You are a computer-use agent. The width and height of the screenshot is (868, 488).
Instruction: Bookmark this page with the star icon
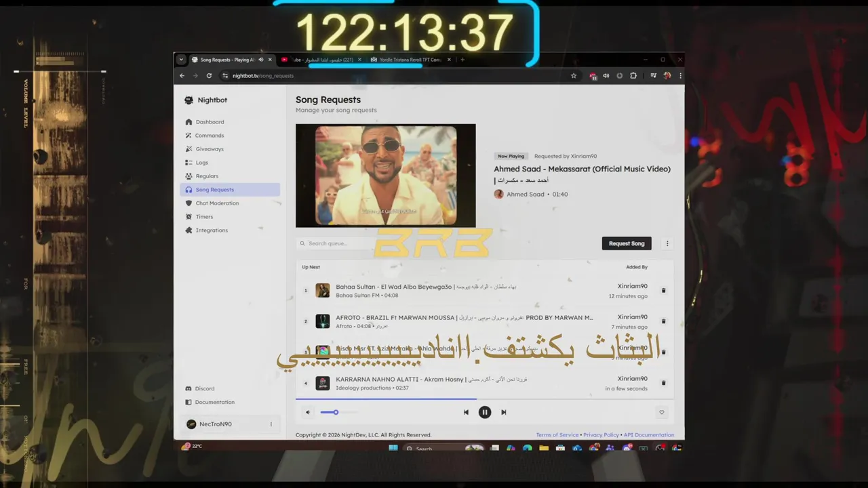click(x=574, y=76)
